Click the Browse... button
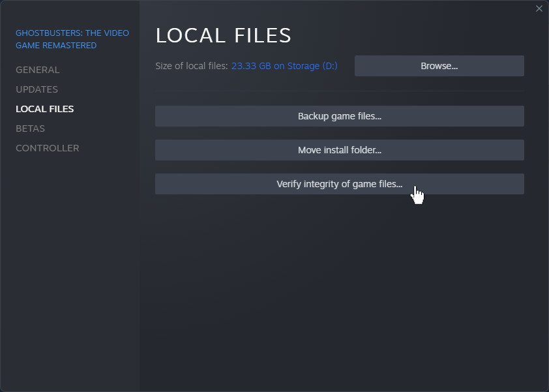This screenshot has height=392, width=549. [439, 66]
